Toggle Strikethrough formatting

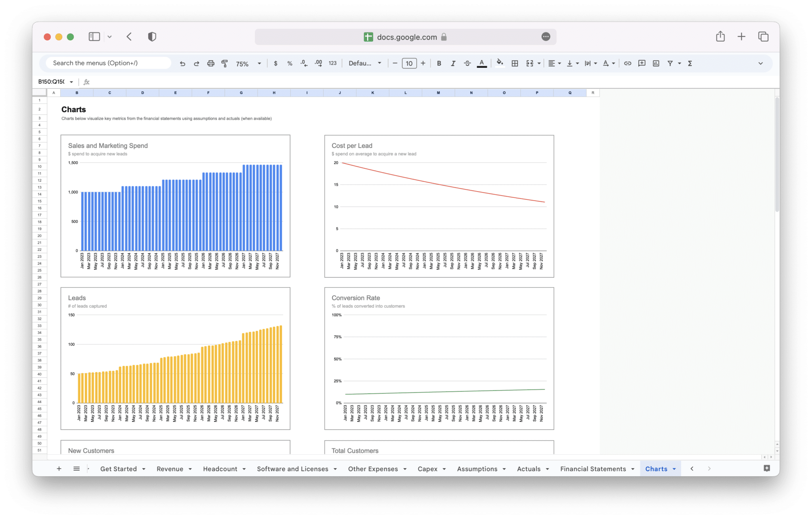click(467, 63)
